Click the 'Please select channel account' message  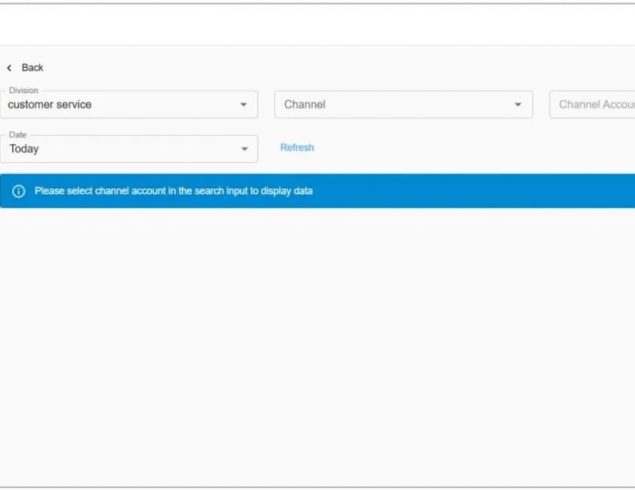173,191
